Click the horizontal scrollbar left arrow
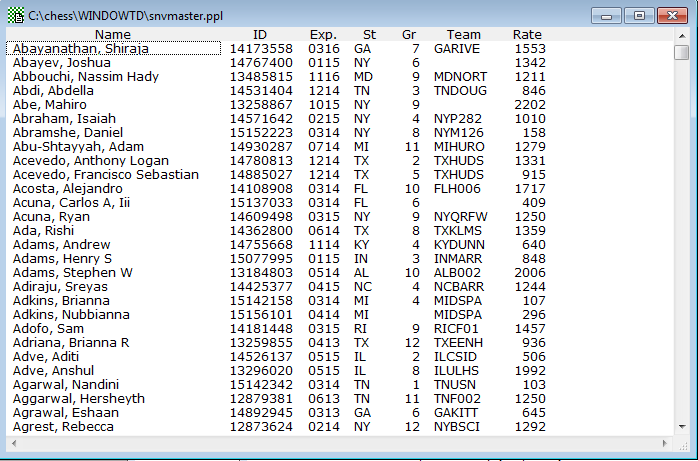 tap(12, 442)
